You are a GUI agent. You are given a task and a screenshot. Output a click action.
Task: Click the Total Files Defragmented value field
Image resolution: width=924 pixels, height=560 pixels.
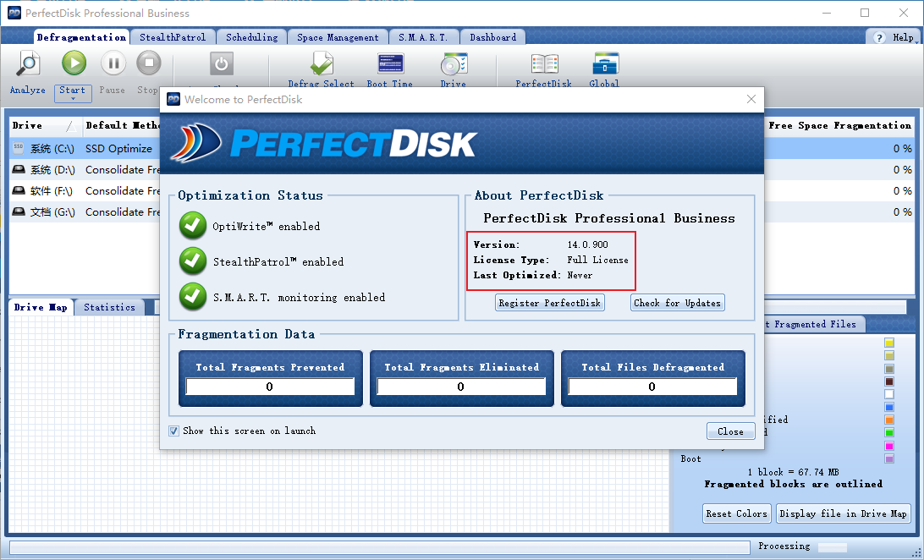(652, 387)
